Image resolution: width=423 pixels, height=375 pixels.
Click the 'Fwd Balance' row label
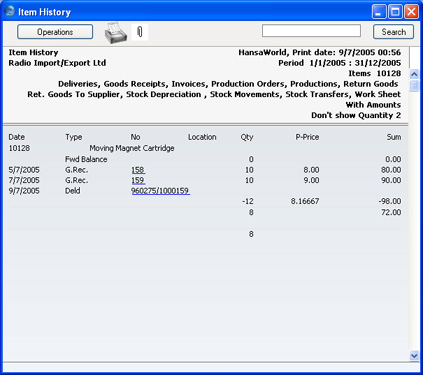86,159
